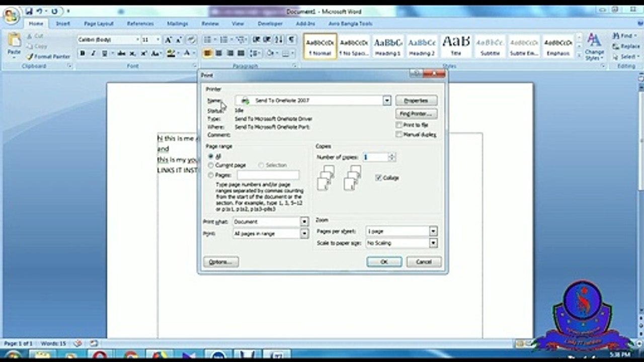Open the Page Layout tab
The width and height of the screenshot is (644, 362).
[x=99, y=24]
